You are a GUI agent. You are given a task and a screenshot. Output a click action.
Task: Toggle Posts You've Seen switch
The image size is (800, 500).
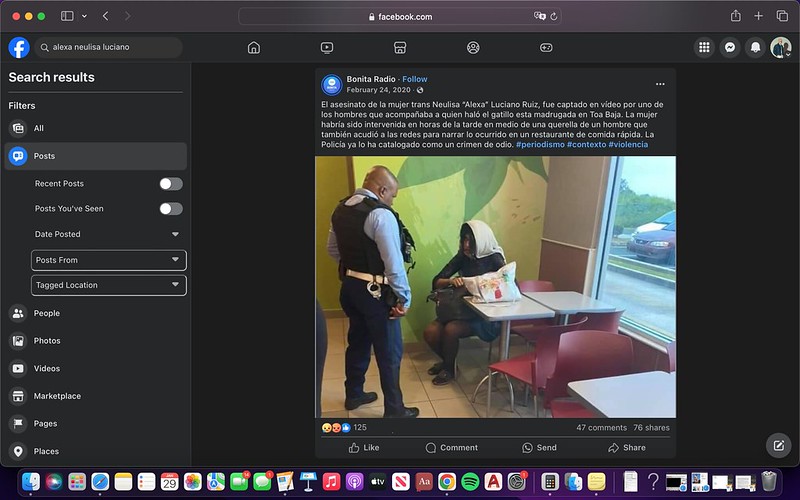(x=171, y=209)
